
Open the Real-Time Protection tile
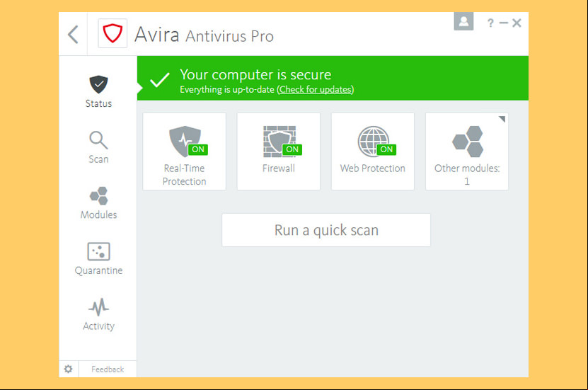pyautogui.click(x=184, y=151)
